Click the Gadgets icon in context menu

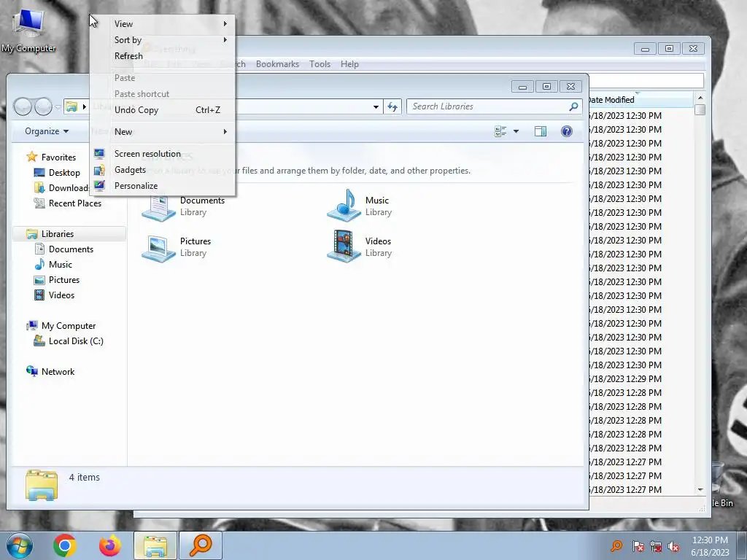(x=99, y=169)
